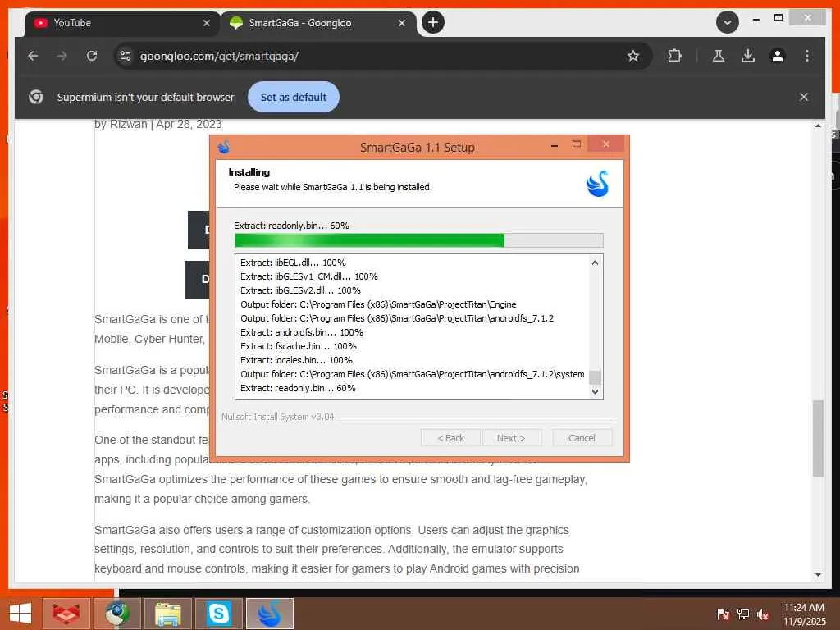Screen dimensions: 840x630
Task: Click the install log scrollbar thumb
Action: pyautogui.click(x=595, y=377)
